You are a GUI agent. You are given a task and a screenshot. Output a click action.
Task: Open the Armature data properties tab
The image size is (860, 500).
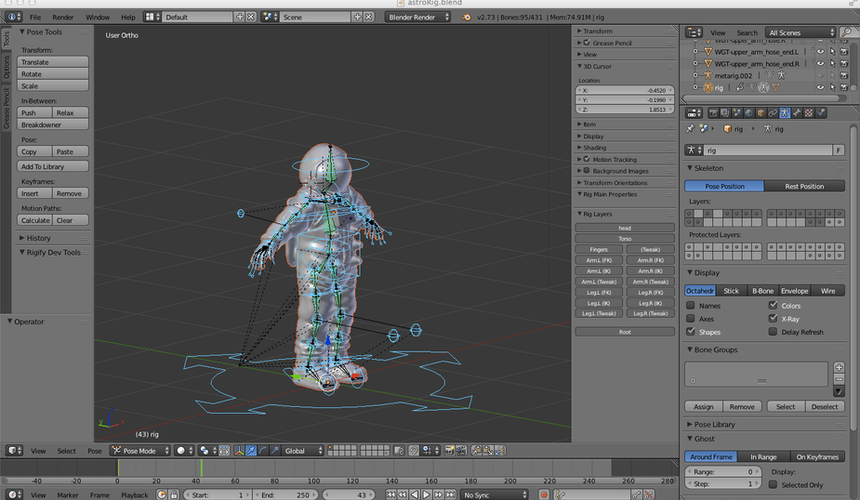784,113
